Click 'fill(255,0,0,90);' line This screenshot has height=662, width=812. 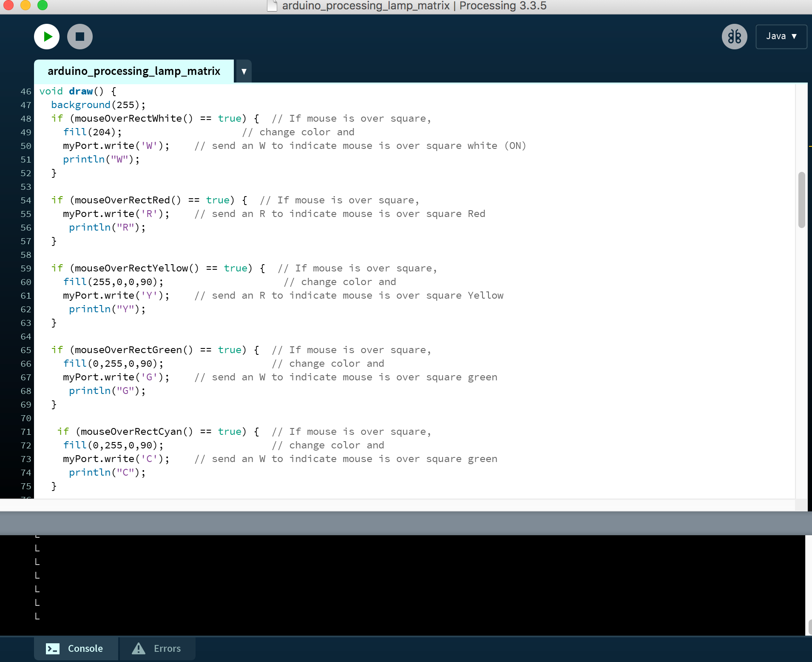click(113, 282)
